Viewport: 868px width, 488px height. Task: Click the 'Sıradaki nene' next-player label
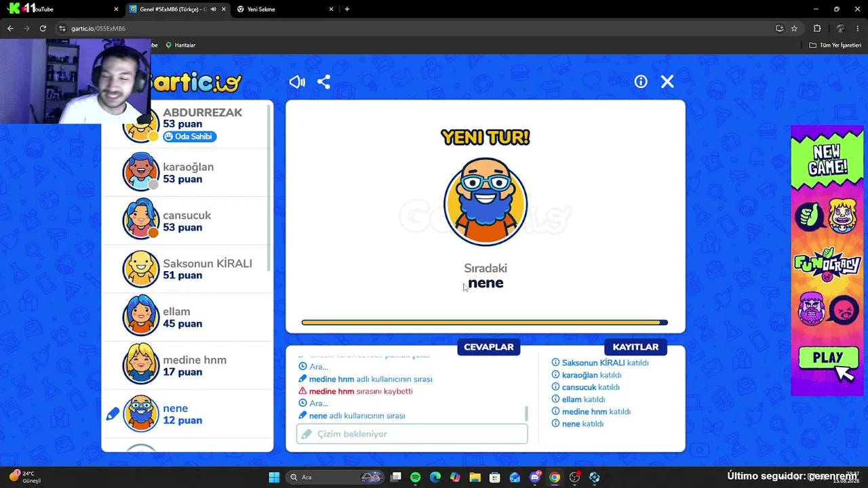486,276
